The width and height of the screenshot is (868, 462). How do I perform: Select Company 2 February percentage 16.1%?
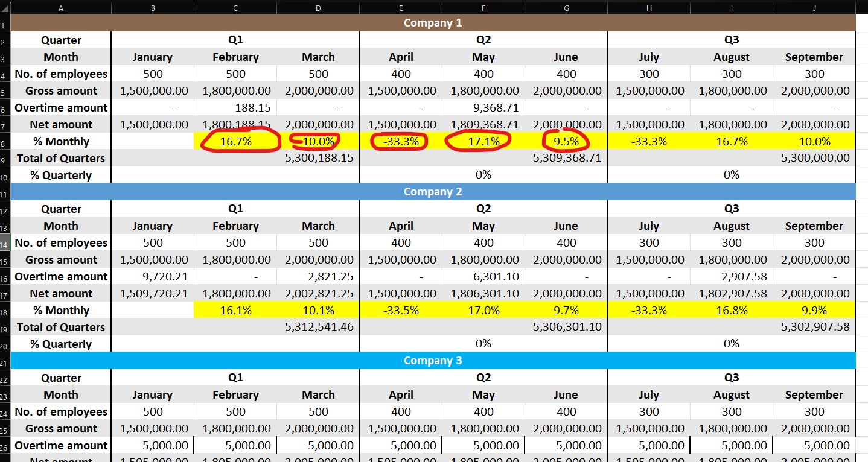point(235,311)
